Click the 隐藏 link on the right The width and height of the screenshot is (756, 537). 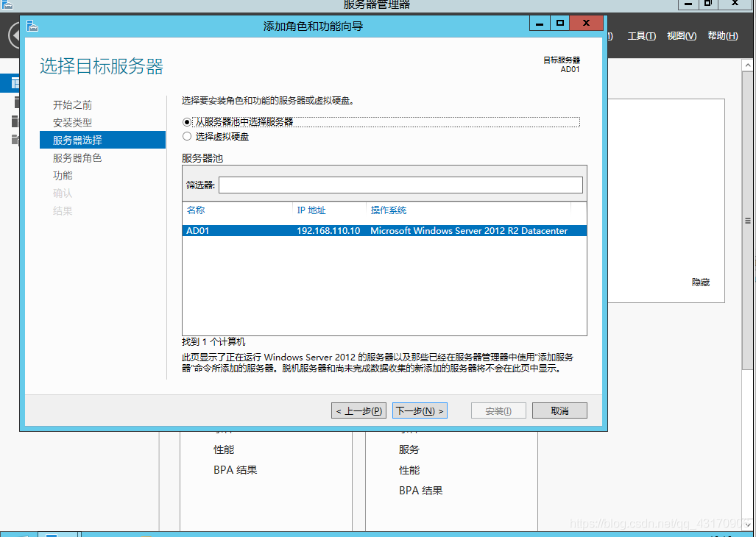[701, 282]
